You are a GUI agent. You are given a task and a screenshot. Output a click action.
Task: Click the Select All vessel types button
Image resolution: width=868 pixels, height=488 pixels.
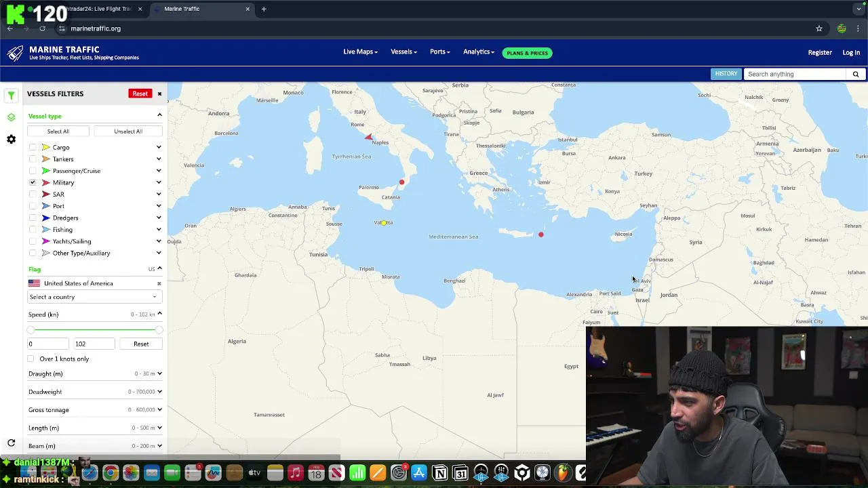click(x=58, y=131)
